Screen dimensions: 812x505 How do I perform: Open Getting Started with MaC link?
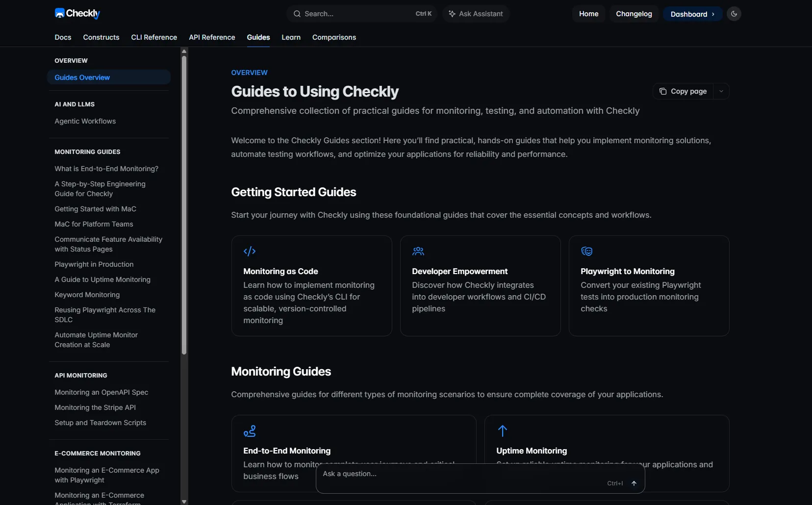point(96,209)
